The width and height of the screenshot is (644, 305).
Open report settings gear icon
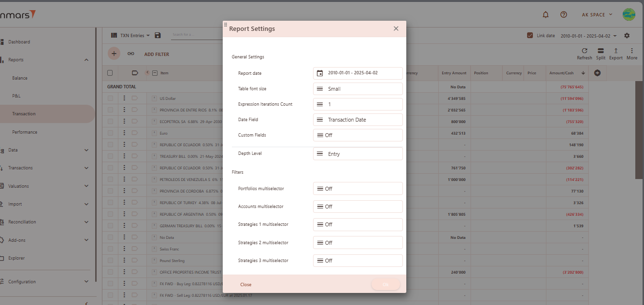627,36
